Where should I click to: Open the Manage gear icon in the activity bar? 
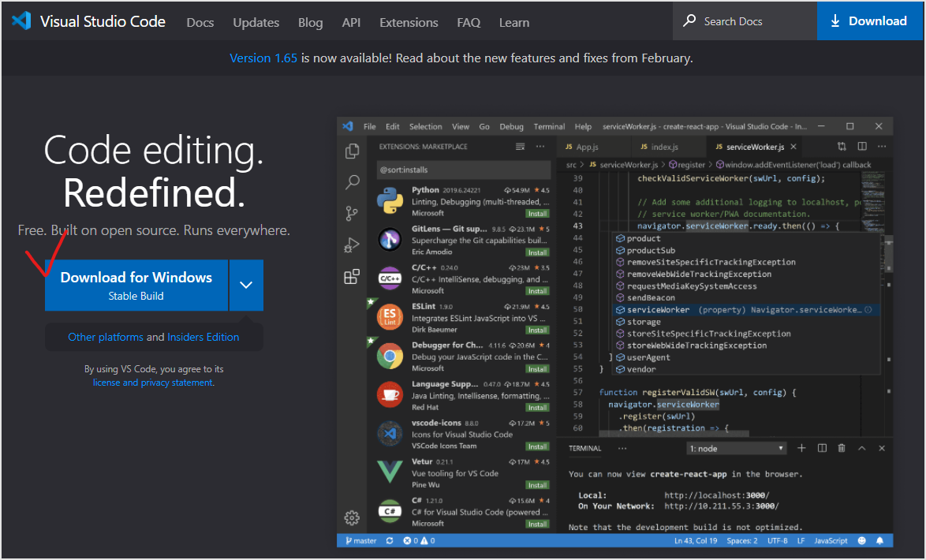(352, 518)
